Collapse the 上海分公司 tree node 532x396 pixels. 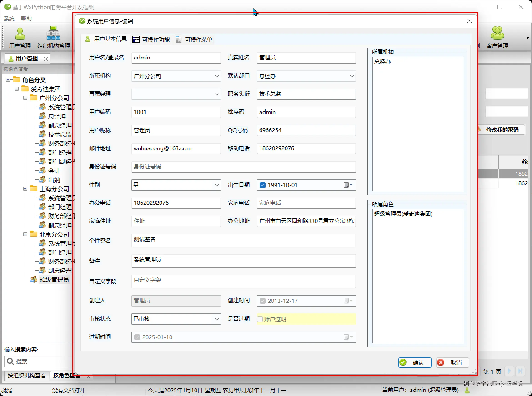click(25, 189)
